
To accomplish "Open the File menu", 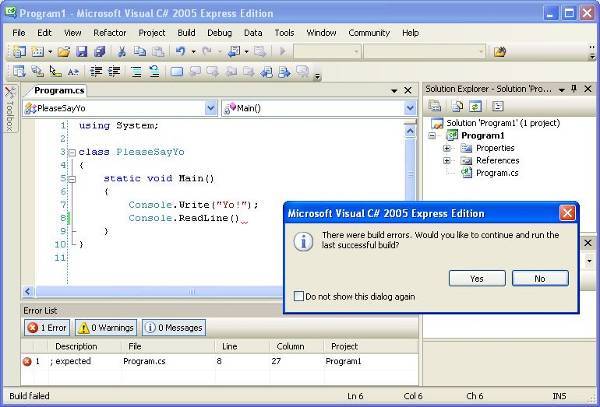I will (19, 33).
